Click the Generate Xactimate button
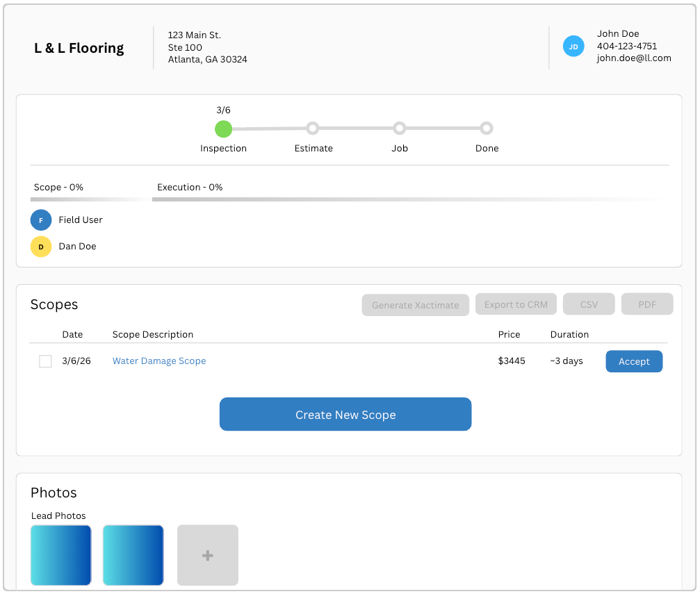Image resolution: width=700 pixels, height=594 pixels. tap(415, 305)
